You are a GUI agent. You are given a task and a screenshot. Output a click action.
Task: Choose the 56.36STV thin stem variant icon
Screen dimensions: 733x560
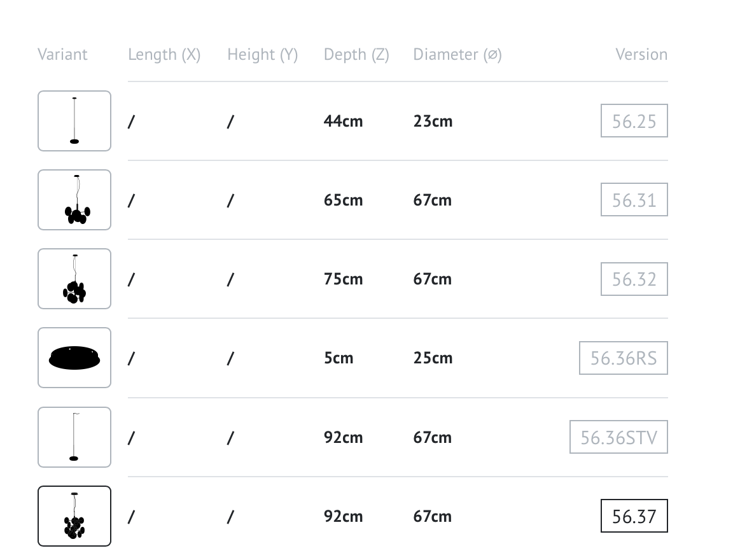74,437
